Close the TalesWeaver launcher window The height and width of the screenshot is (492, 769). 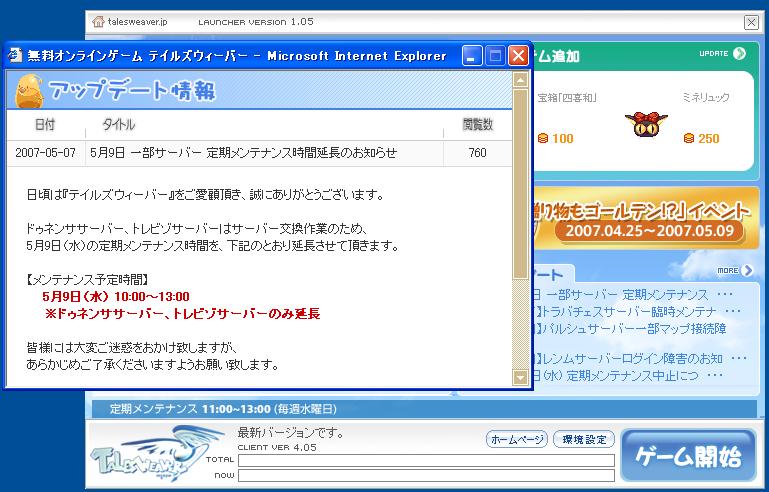[751, 22]
